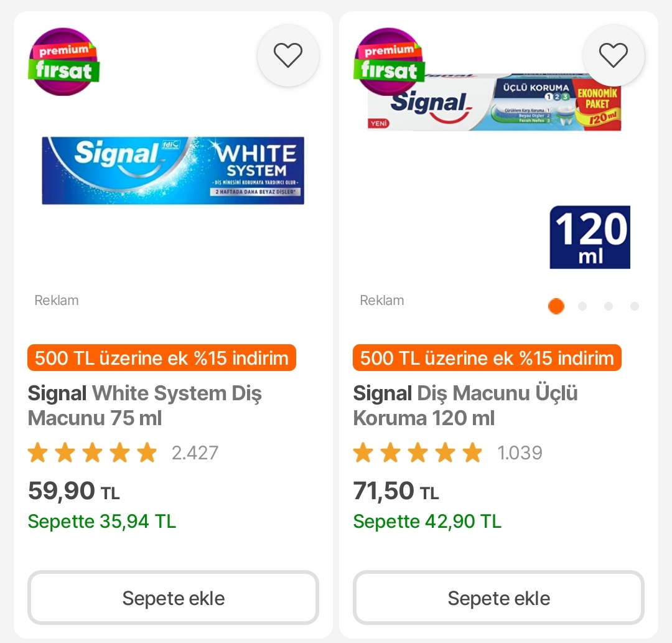This screenshot has width=672, height=643.
Task: Jump to the fourth product image dot
Action: pos(635,306)
